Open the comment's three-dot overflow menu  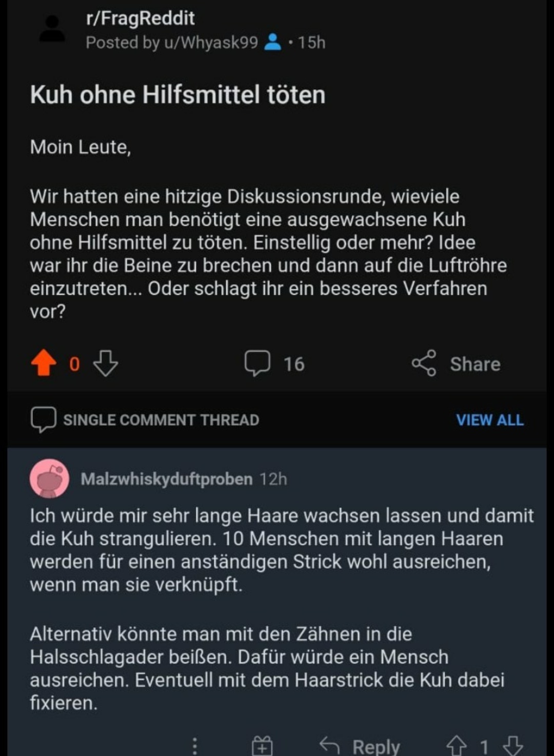tap(194, 745)
